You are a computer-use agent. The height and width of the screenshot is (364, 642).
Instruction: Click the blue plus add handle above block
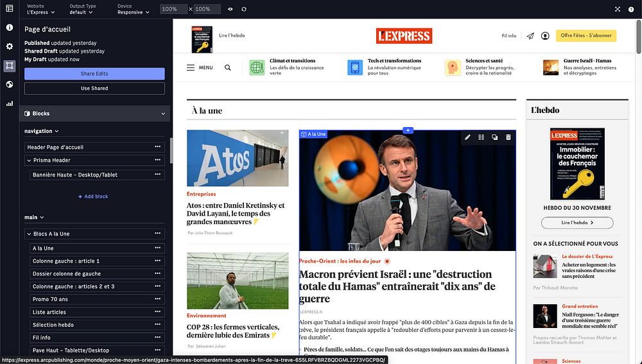coord(408,130)
